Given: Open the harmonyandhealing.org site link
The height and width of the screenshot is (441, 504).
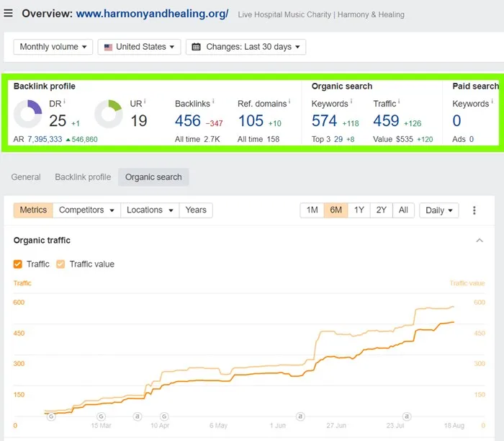Looking at the screenshot, I should [152, 14].
